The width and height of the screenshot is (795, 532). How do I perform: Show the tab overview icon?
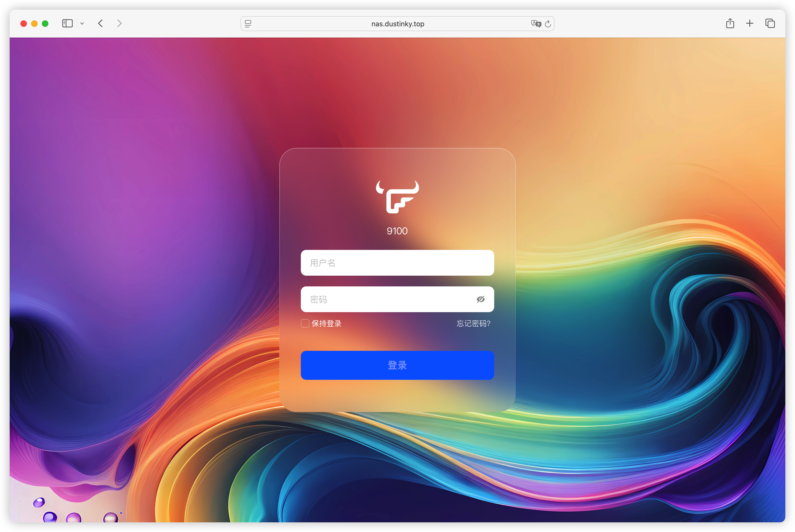770,23
